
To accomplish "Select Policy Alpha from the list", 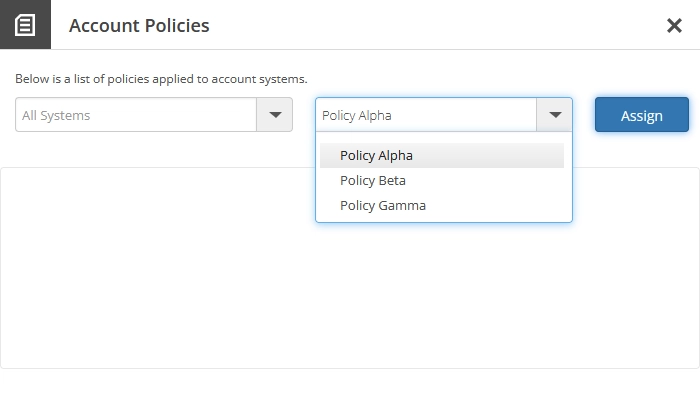I will click(x=442, y=155).
